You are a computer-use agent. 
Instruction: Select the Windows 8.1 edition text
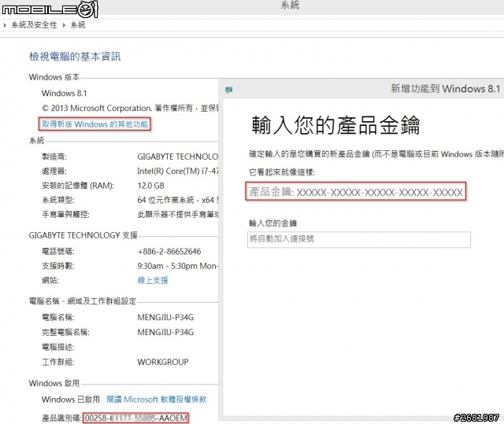(64, 94)
